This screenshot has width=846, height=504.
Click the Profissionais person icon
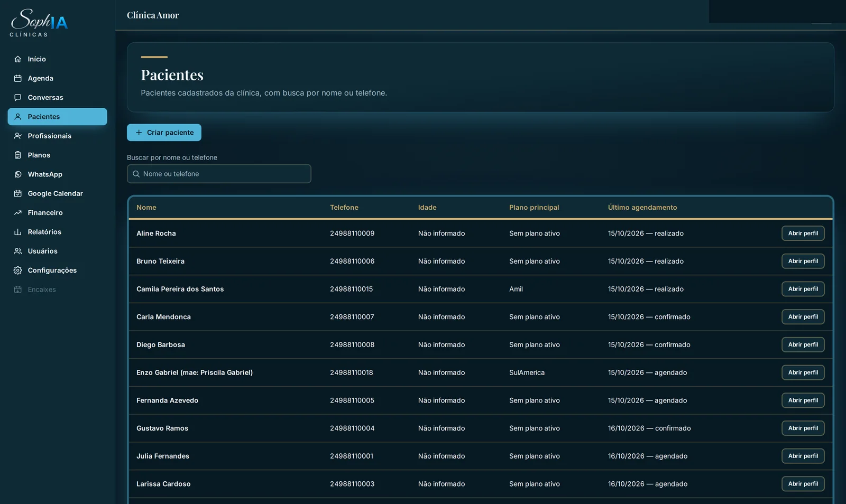tap(18, 136)
